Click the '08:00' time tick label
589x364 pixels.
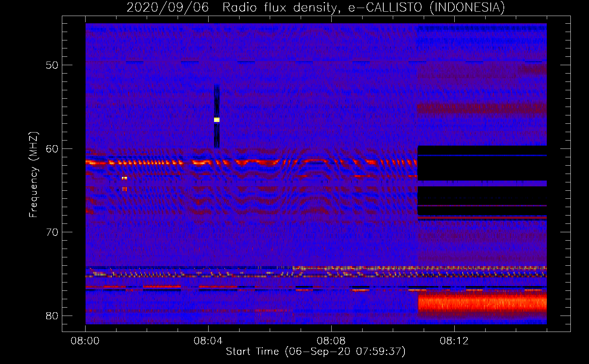pos(85,341)
